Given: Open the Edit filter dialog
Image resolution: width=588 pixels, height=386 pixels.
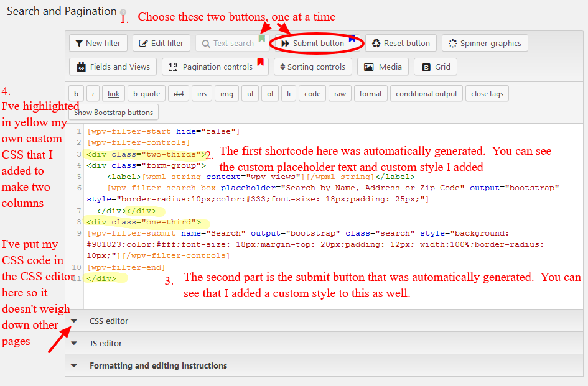Looking at the screenshot, I should (x=161, y=43).
